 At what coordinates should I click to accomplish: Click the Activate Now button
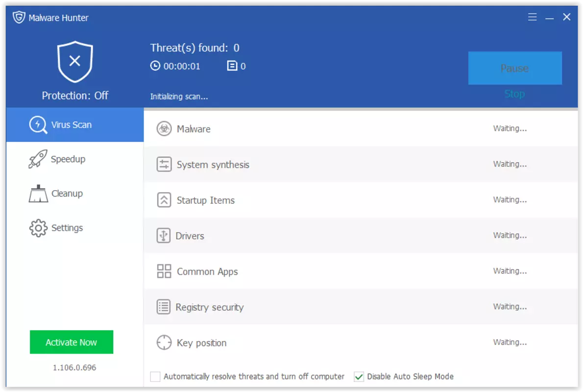pyautogui.click(x=72, y=342)
